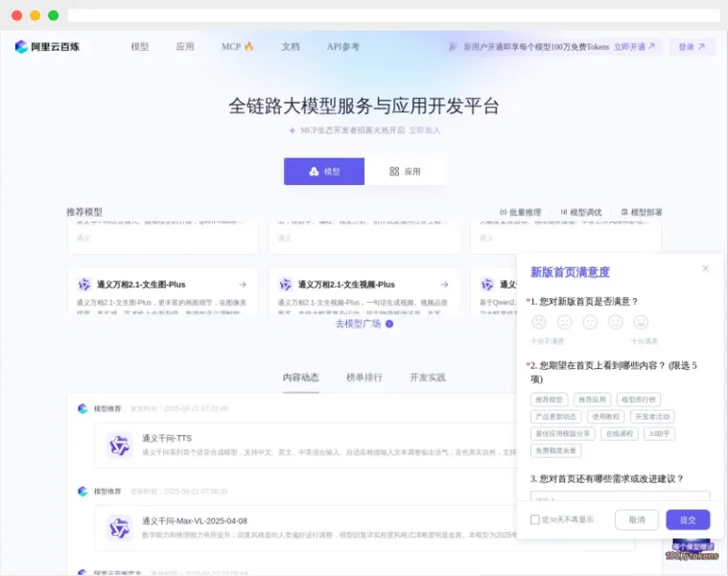The height and width of the screenshot is (576, 728).
Task: Click the 模型部署 icon link
Action: [x=642, y=213]
